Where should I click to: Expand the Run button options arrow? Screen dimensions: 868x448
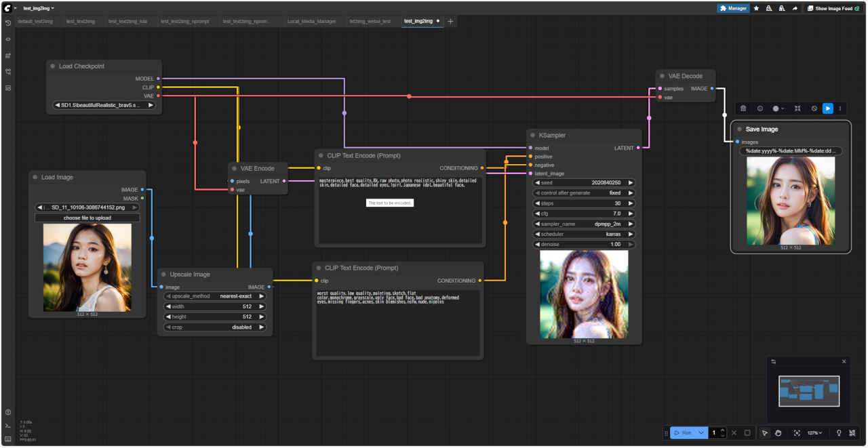[701, 433]
